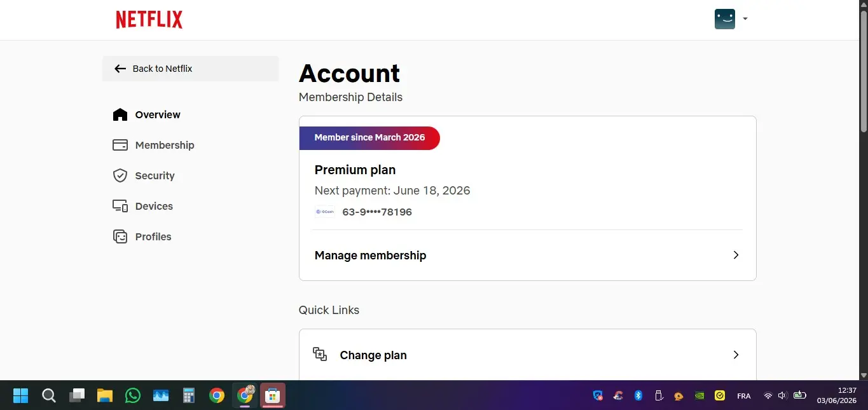The height and width of the screenshot is (410, 868).
Task: Open the Change plan quick link
Action: [528, 355]
